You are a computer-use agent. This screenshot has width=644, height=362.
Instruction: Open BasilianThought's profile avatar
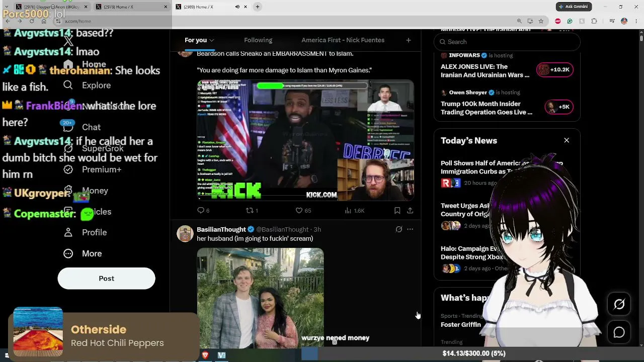point(185,234)
